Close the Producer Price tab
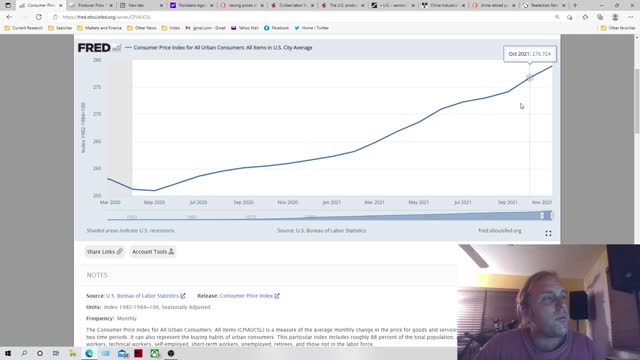The width and height of the screenshot is (640, 360). tap(111, 5)
